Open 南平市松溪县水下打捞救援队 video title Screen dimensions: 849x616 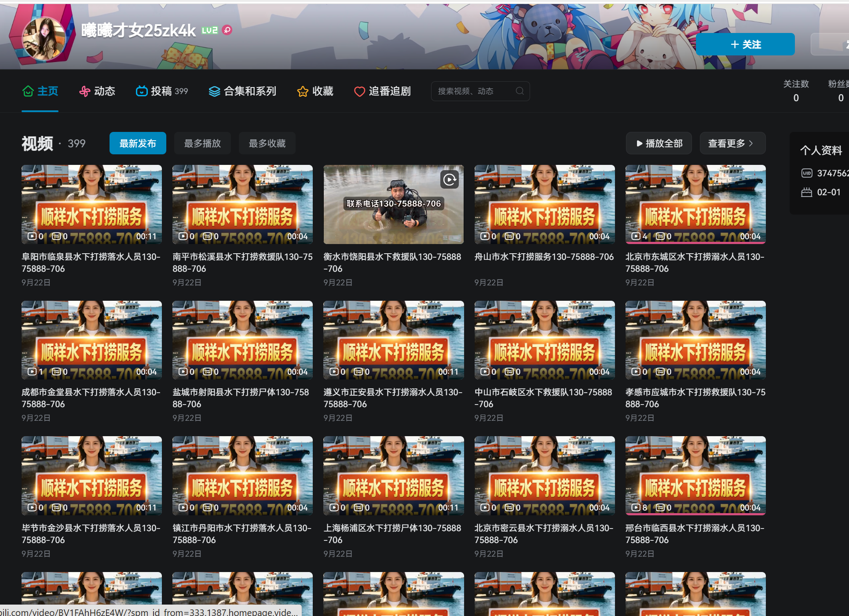[x=242, y=262]
